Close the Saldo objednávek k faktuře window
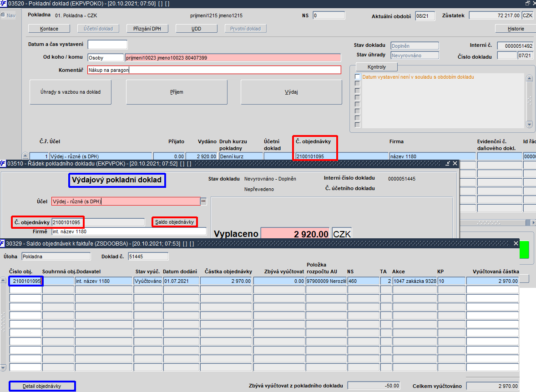This screenshot has height=392, width=536. point(516,243)
